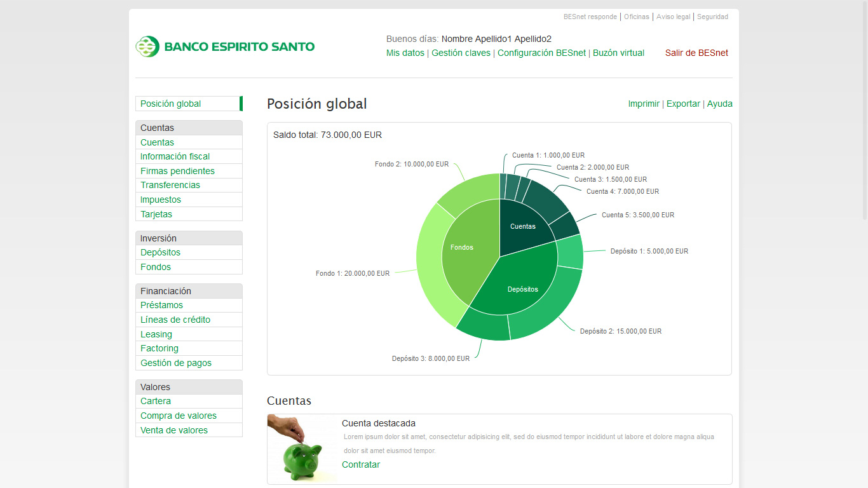Screen dimensions: 868x488
Task: Click the piggy bank thumbnail image
Action: pos(302,449)
